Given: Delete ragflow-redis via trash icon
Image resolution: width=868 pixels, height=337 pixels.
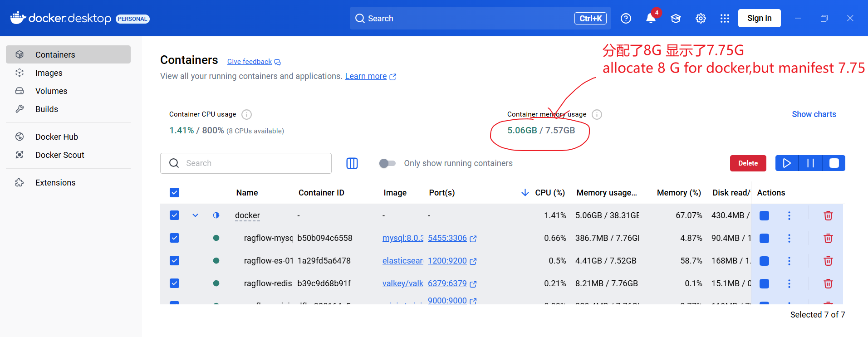Looking at the screenshot, I should [828, 283].
